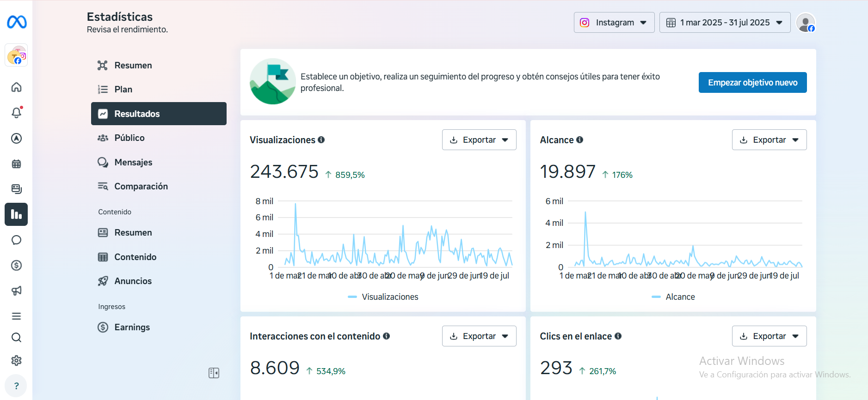
Task: Open settings gear in sidebar
Action: pos(16,361)
